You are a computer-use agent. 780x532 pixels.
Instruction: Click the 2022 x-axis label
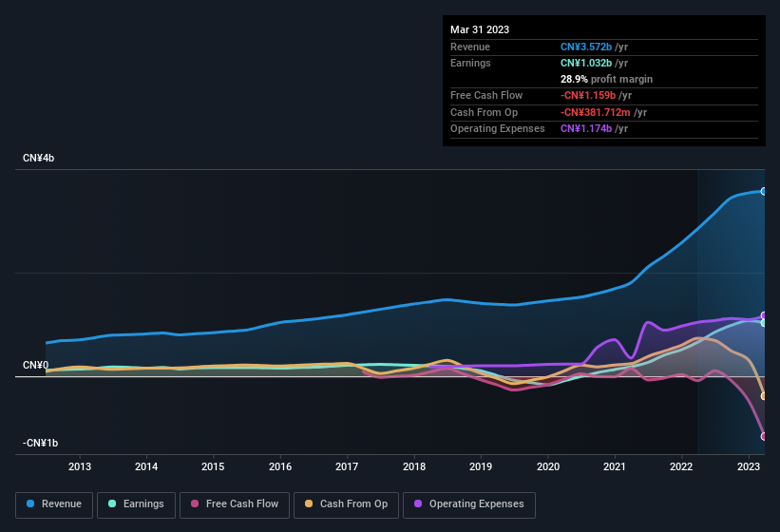click(681, 466)
